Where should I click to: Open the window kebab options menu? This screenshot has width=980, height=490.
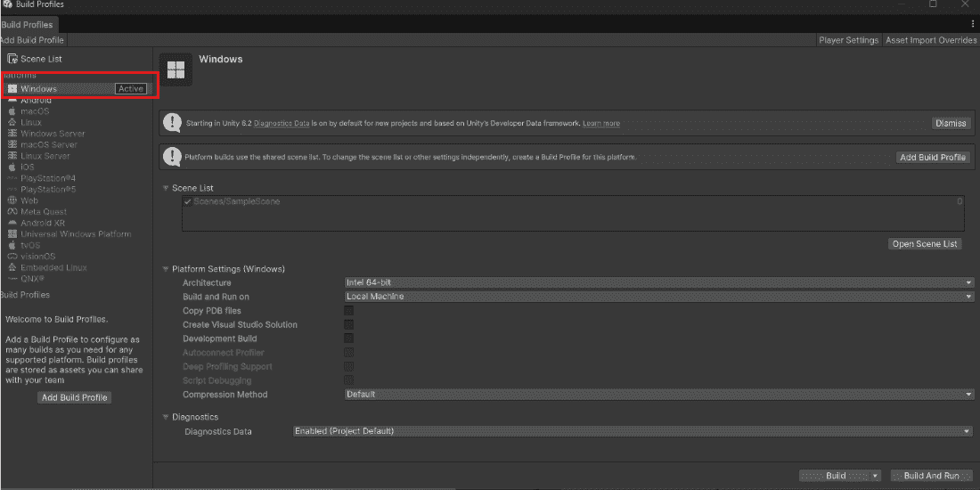(x=973, y=24)
